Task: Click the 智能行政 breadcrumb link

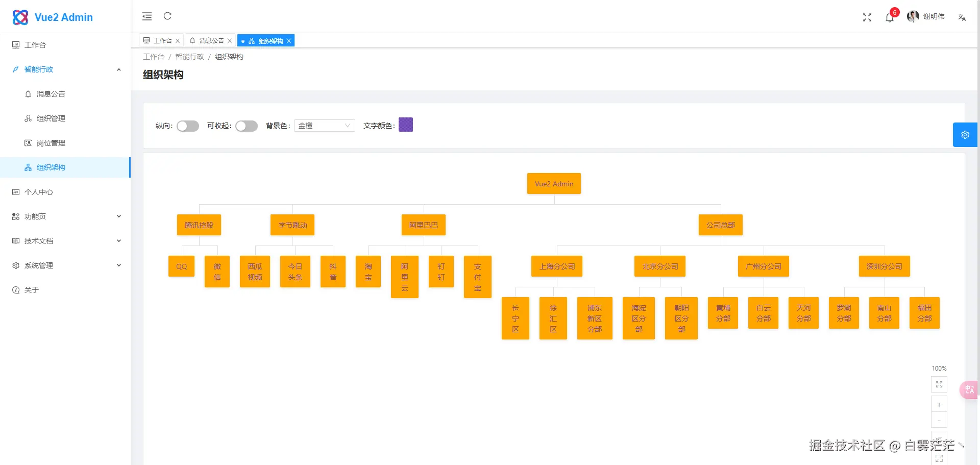Action: [x=190, y=57]
